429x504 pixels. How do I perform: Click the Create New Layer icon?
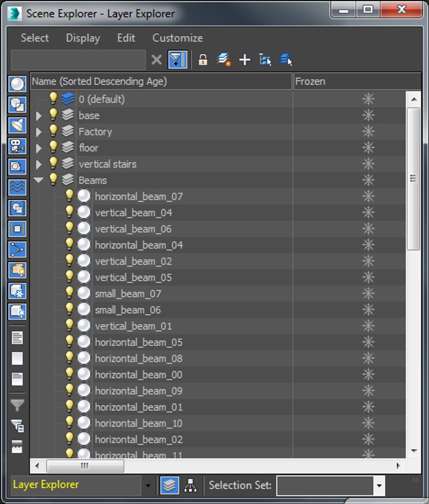pos(223,60)
